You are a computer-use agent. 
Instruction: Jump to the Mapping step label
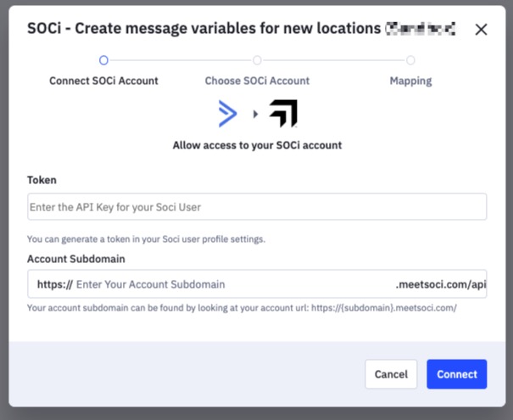410,81
